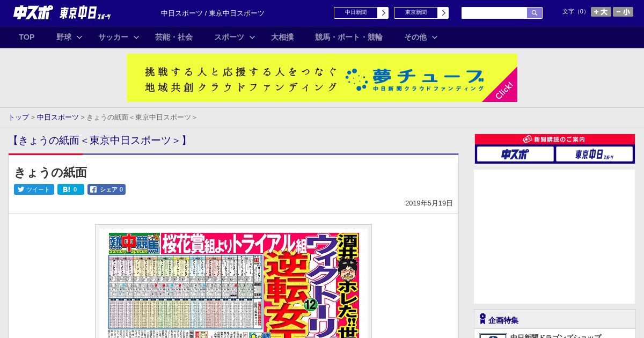Share with the Facebook シェア button
Viewport: 644px width, 338px height.
coord(106,189)
